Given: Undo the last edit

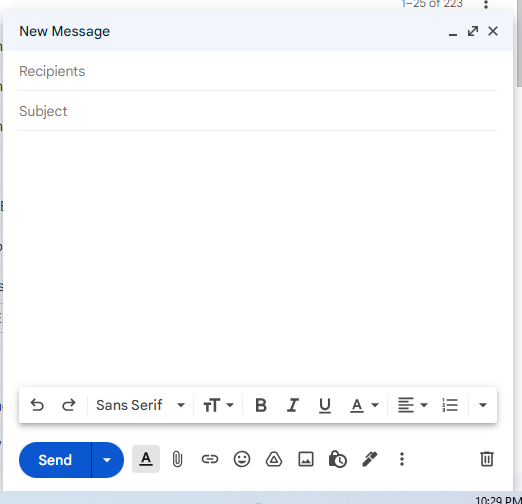Looking at the screenshot, I should click(x=37, y=405).
